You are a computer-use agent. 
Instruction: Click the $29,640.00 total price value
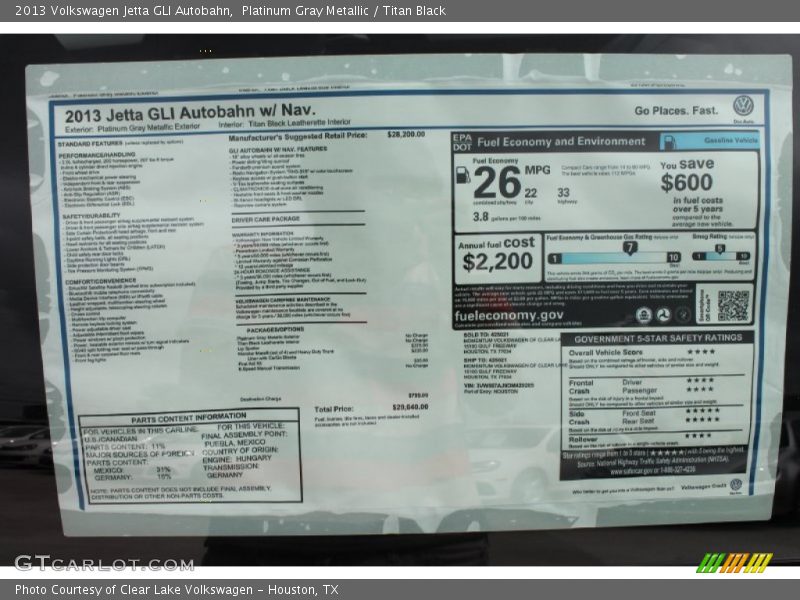tap(410, 407)
